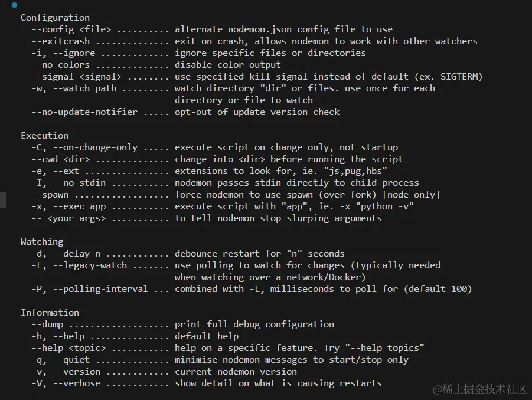Click the -C, --on-change-only option
The height and width of the screenshot is (400, 532).
(x=84, y=147)
